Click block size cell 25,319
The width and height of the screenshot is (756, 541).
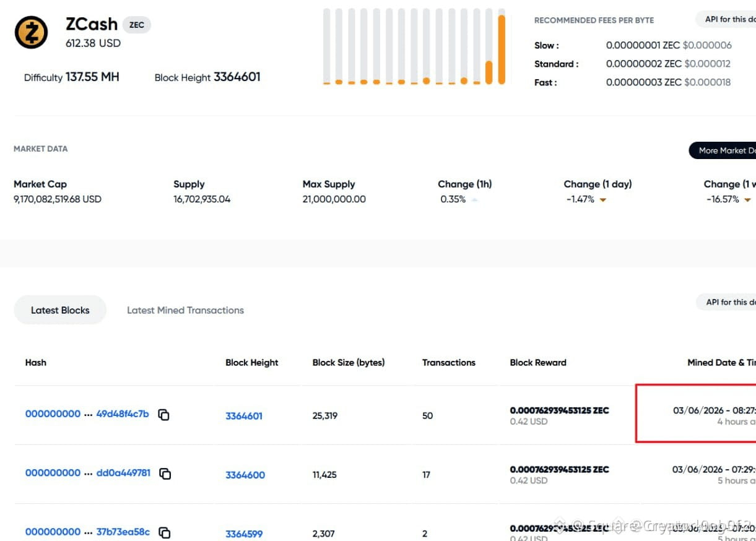[325, 416]
